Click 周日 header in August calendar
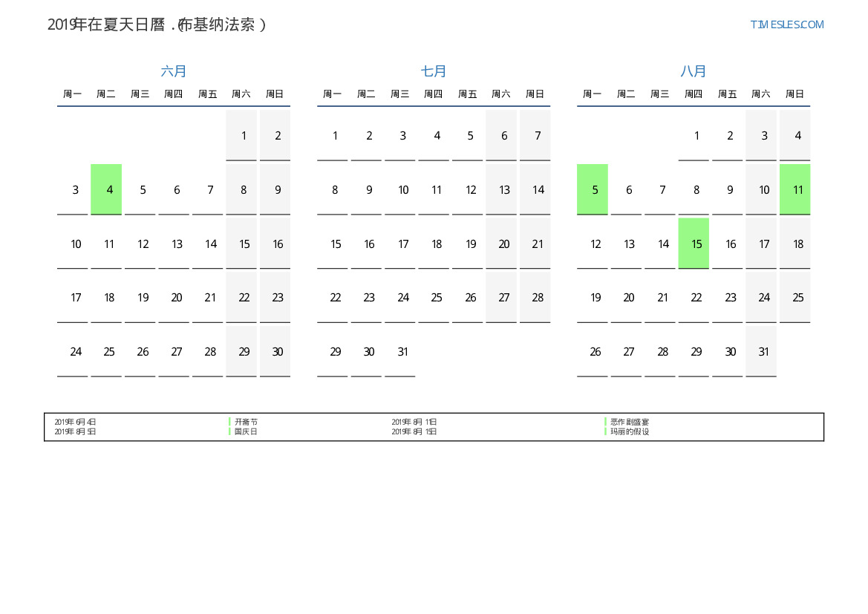The width and height of the screenshot is (868, 614). (794, 94)
